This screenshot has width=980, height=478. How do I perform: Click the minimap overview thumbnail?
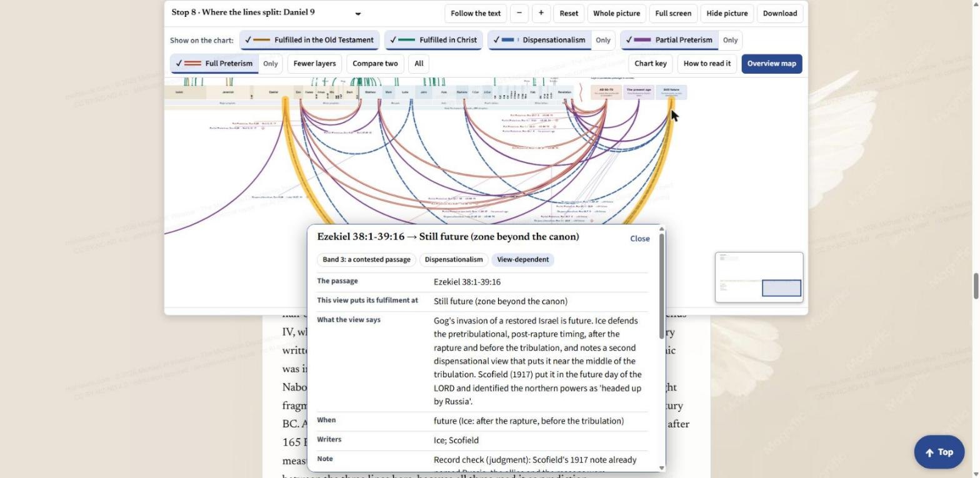(x=759, y=277)
